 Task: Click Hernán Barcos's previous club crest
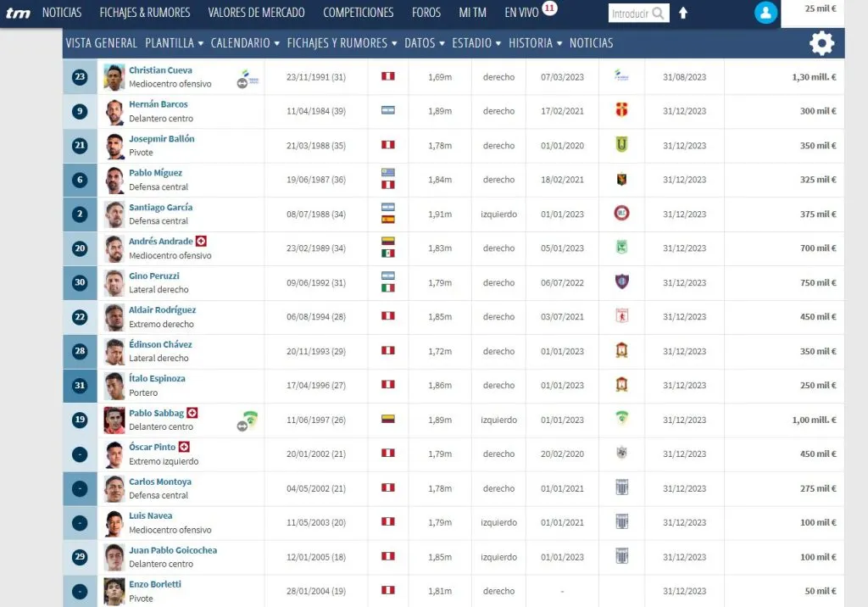[x=621, y=111]
